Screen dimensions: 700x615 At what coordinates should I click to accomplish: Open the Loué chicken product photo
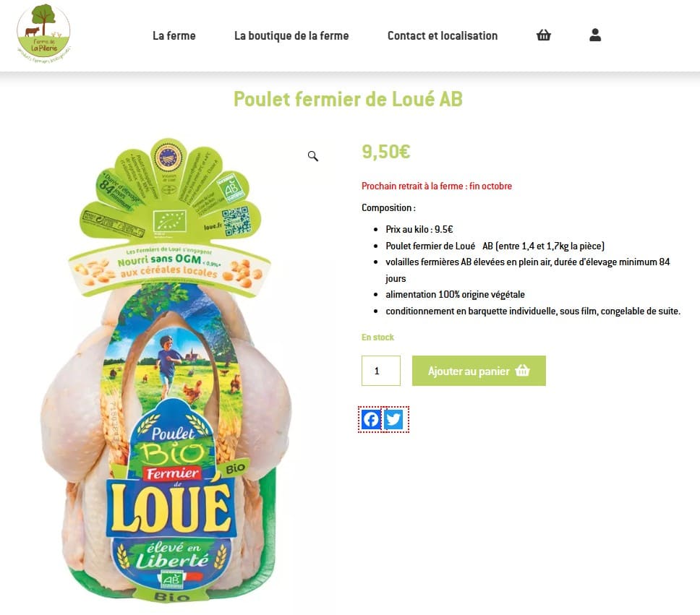click(x=170, y=371)
